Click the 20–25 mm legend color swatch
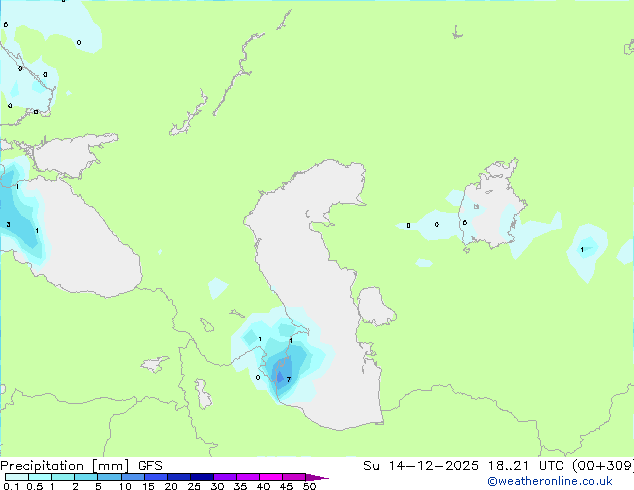Image resolution: width=634 pixels, height=490 pixels. point(179,477)
